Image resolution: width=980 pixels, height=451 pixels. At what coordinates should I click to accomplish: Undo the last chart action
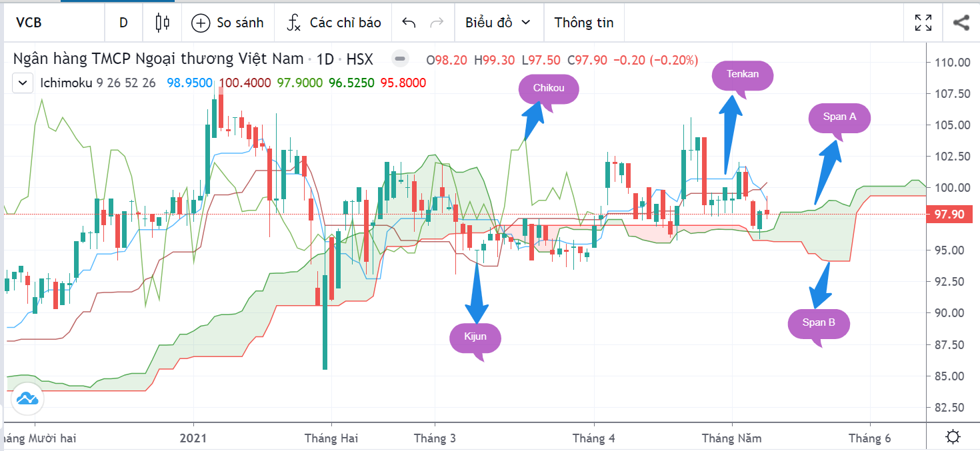tap(409, 23)
